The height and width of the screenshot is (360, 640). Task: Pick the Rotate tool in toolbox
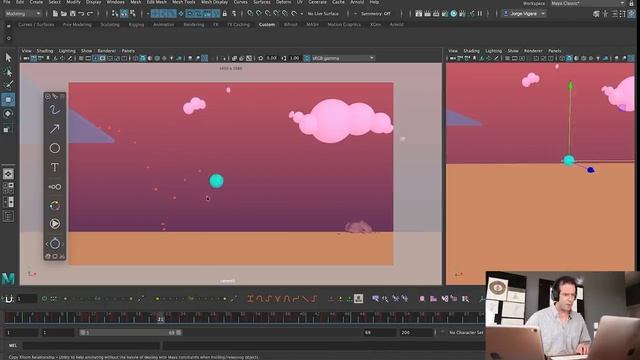tap(8, 114)
